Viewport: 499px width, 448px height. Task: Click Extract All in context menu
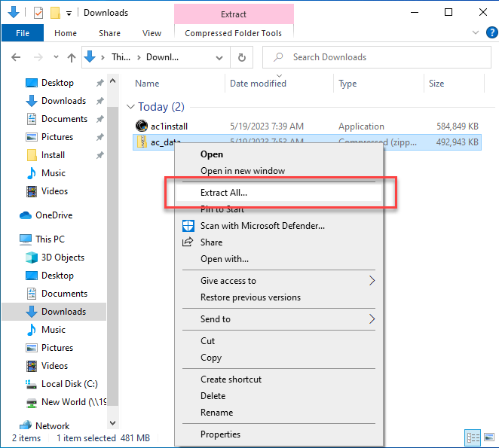(224, 193)
